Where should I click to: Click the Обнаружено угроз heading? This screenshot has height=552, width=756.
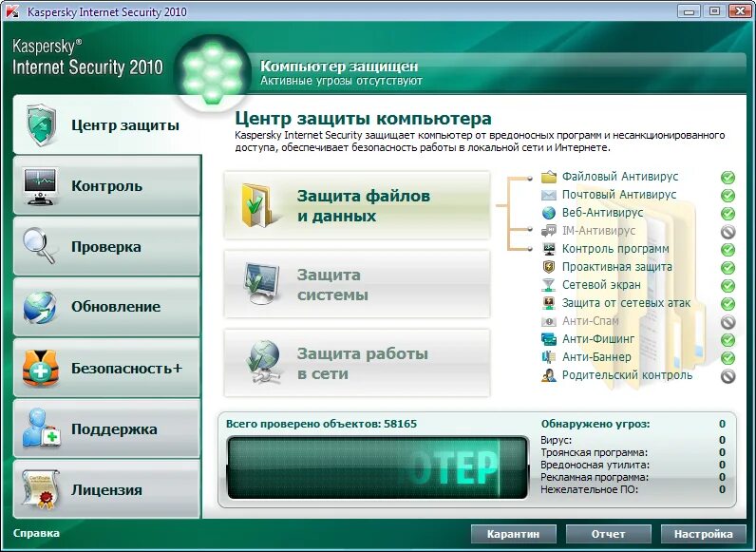595,424
